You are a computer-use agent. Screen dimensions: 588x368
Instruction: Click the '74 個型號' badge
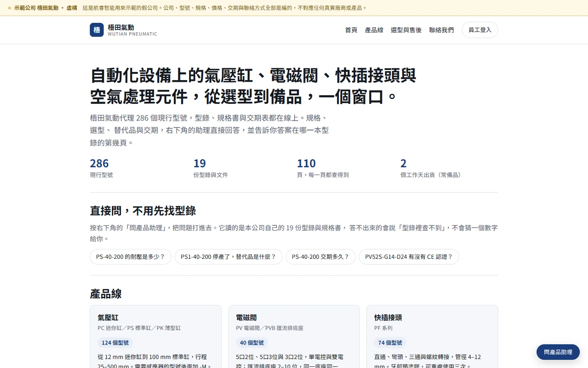390,343
